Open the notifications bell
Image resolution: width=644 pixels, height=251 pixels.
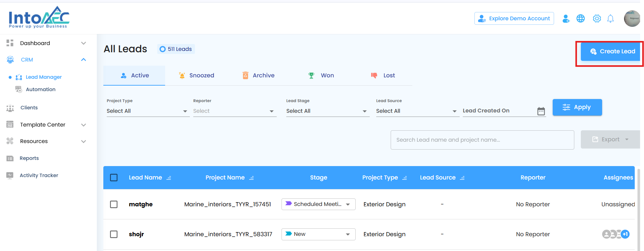click(610, 19)
